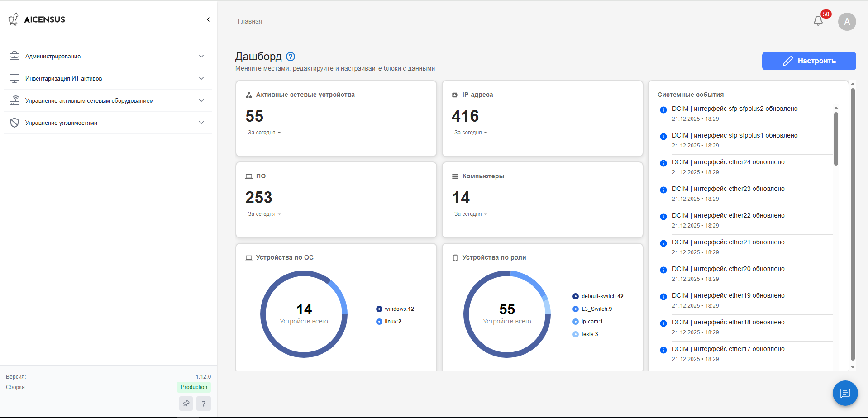Screen dimensions: 868x418
Task: Click the system events panel scrollbar
Action: pos(836,139)
